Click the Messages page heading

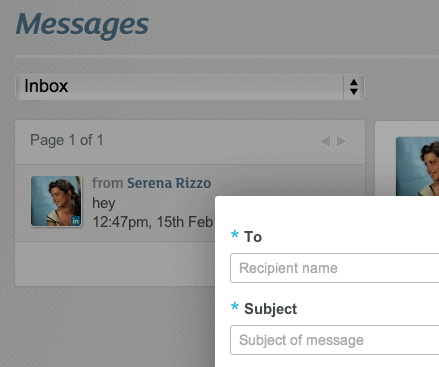click(82, 24)
